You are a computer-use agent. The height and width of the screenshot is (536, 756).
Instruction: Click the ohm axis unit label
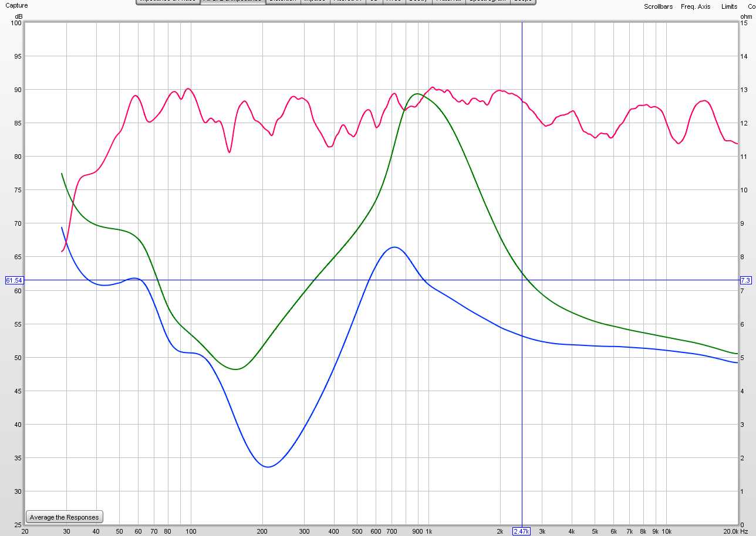coord(746,16)
